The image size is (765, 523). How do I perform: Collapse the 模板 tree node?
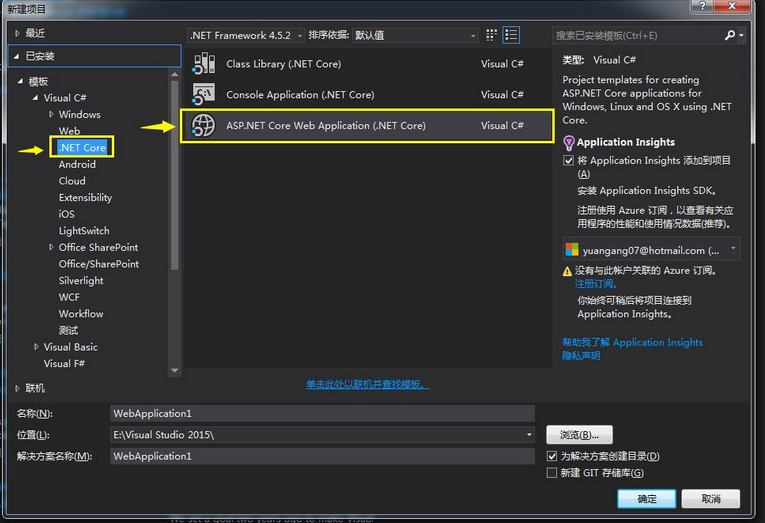tap(20, 81)
